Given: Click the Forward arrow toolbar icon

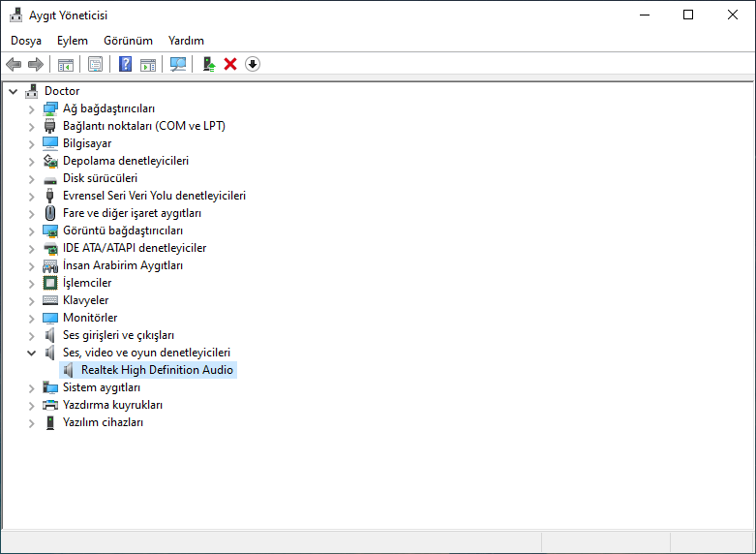Looking at the screenshot, I should [x=36, y=64].
